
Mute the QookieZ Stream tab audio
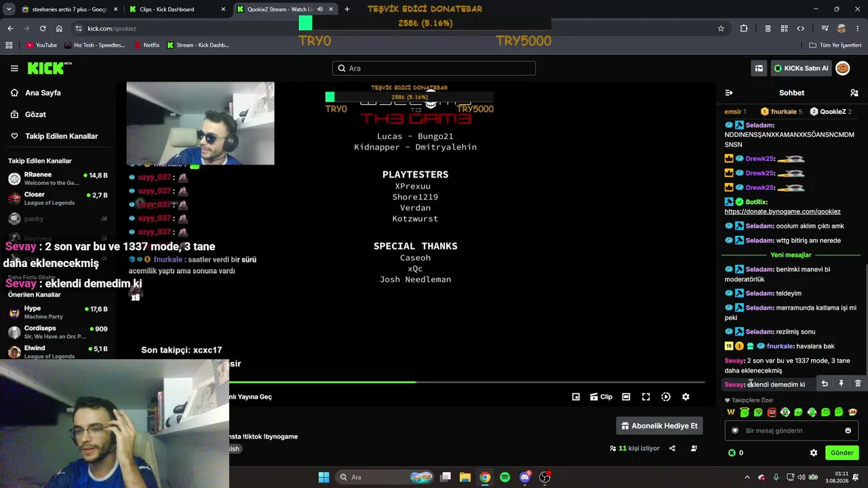click(320, 9)
